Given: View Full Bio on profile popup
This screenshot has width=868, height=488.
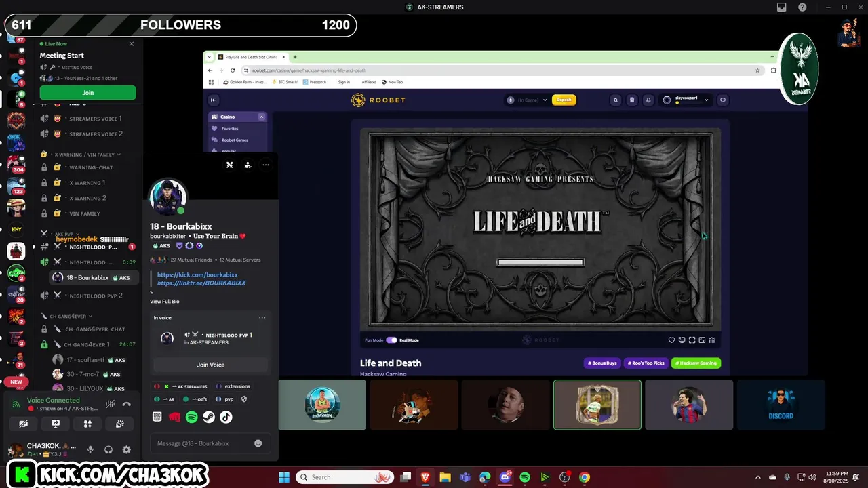Looking at the screenshot, I should pos(165,302).
